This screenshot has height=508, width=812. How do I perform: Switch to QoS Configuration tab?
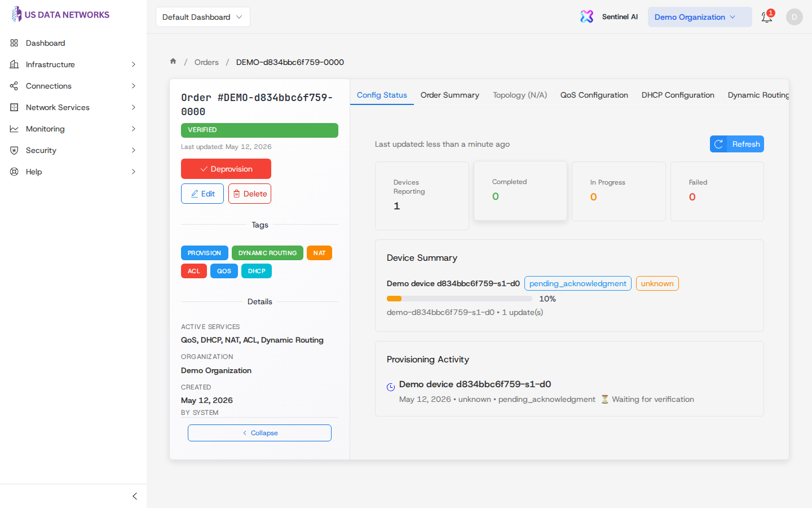coord(594,95)
